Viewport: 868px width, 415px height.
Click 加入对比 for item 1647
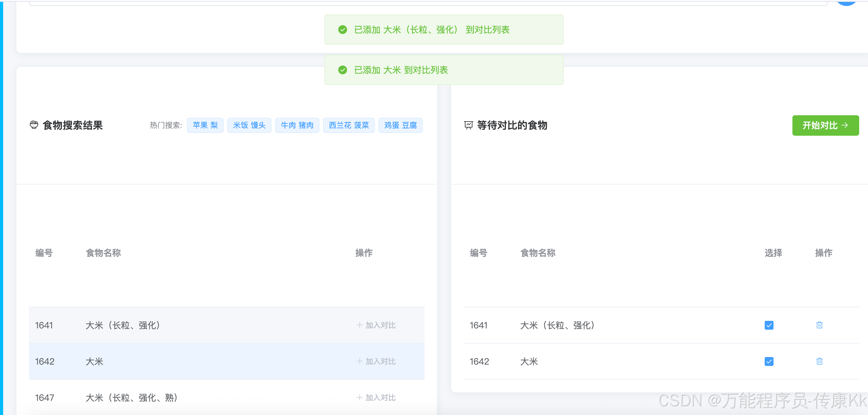click(x=376, y=397)
